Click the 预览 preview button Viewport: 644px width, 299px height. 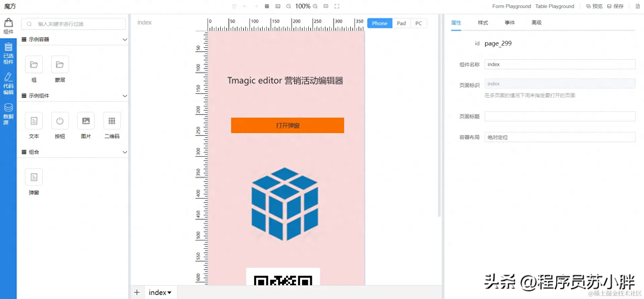point(594,6)
